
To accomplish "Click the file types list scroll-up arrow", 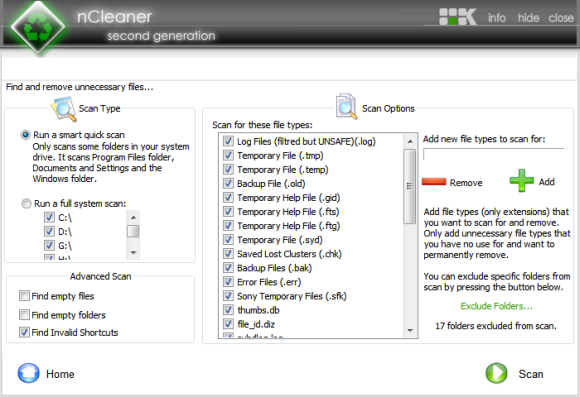I will pyautogui.click(x=410, y=141).
